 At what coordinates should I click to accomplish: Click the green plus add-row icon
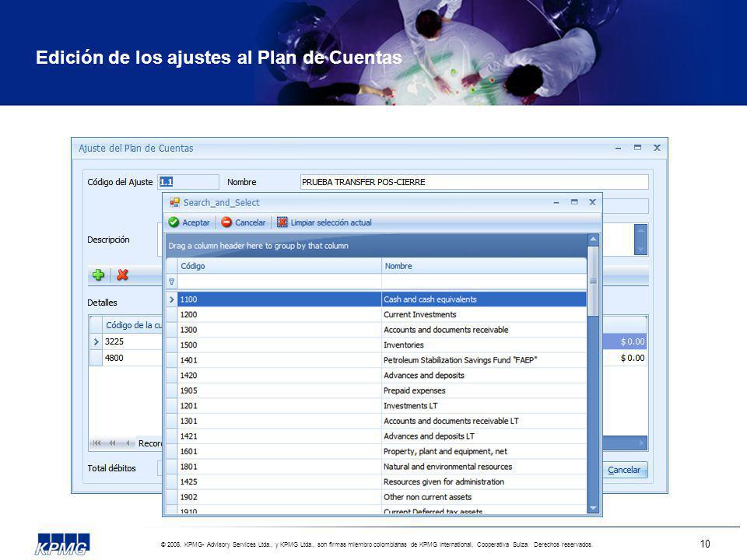[x=99, y=275]
